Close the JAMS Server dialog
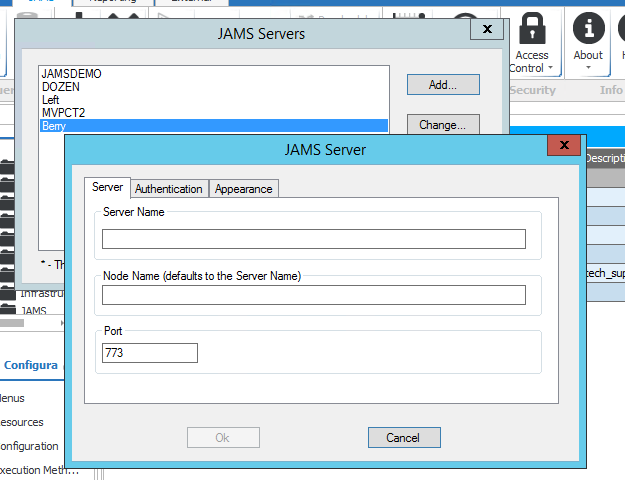 tap(564, 145)
